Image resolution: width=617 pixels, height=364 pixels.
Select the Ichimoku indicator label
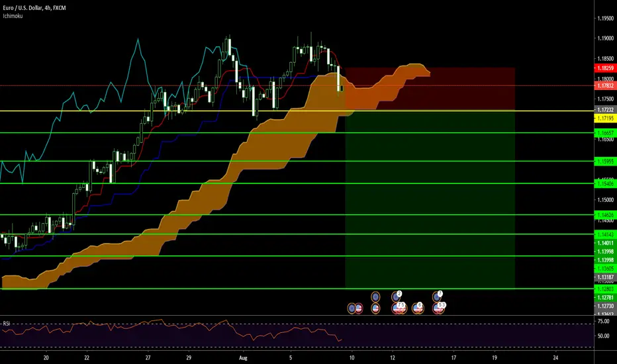(13, 16)
